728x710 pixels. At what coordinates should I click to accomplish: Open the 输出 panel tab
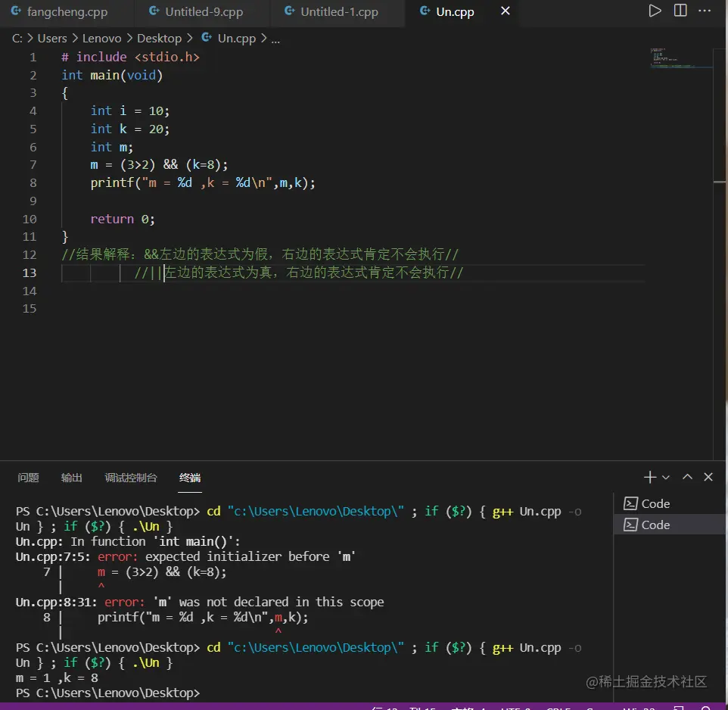point(71,478)
